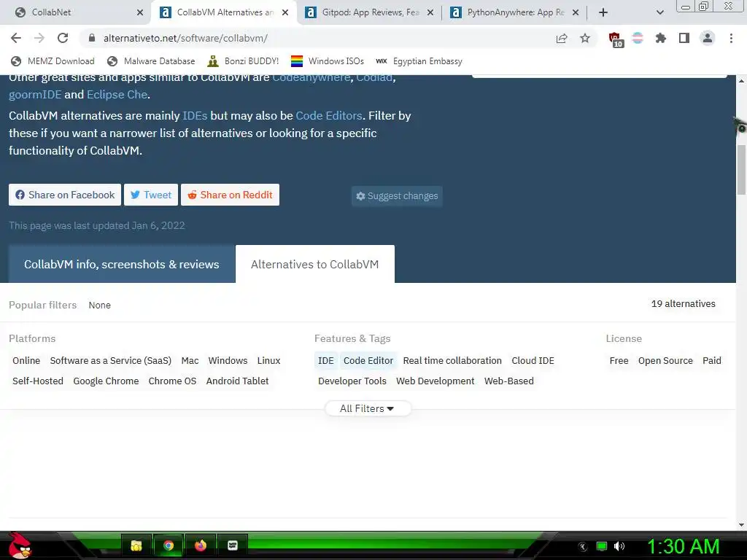747x560 pixels.
Task: Select Alternatives to CollabVM tab
Action: pyautogui.click(x=315, y=264)
